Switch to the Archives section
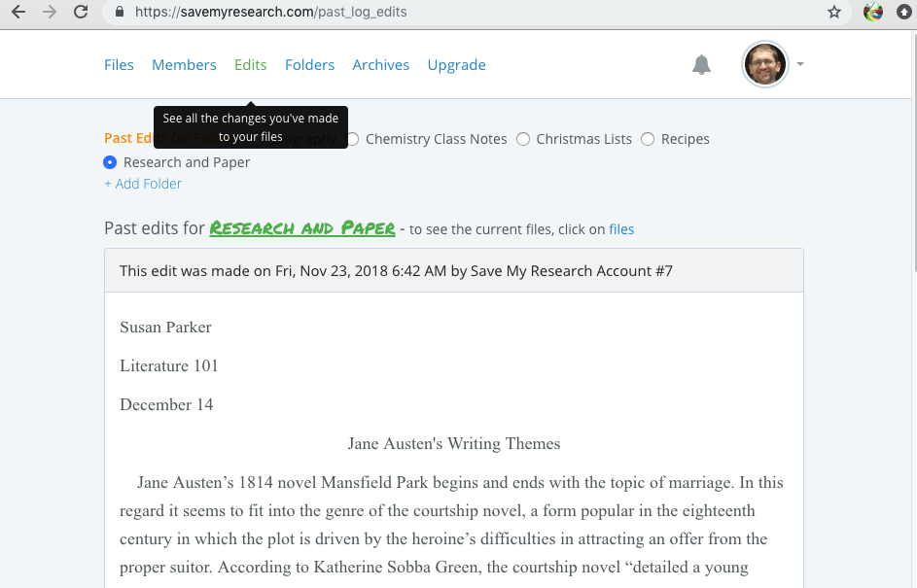Viewport: 917px width, 588px height. [380, 64]
